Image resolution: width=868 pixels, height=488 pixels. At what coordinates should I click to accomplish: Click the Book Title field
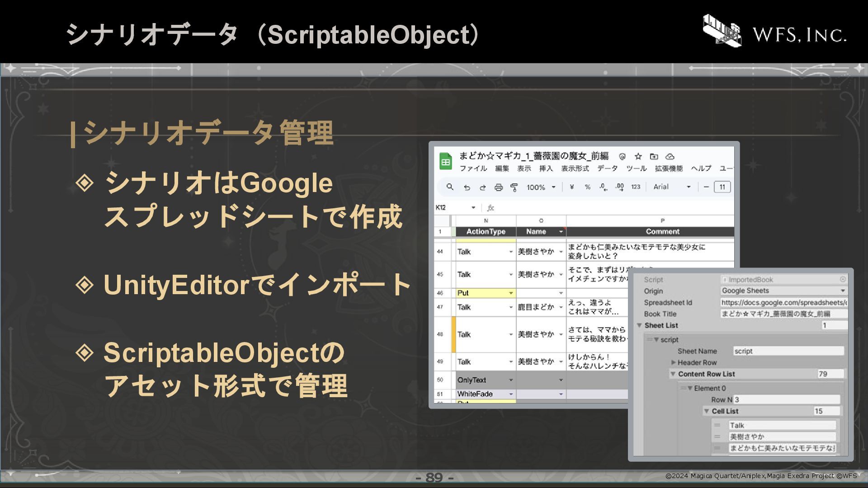pos(783,314)
